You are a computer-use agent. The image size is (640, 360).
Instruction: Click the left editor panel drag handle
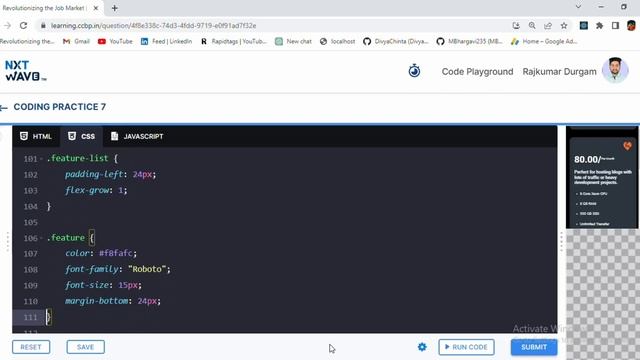tap(7, 242)
